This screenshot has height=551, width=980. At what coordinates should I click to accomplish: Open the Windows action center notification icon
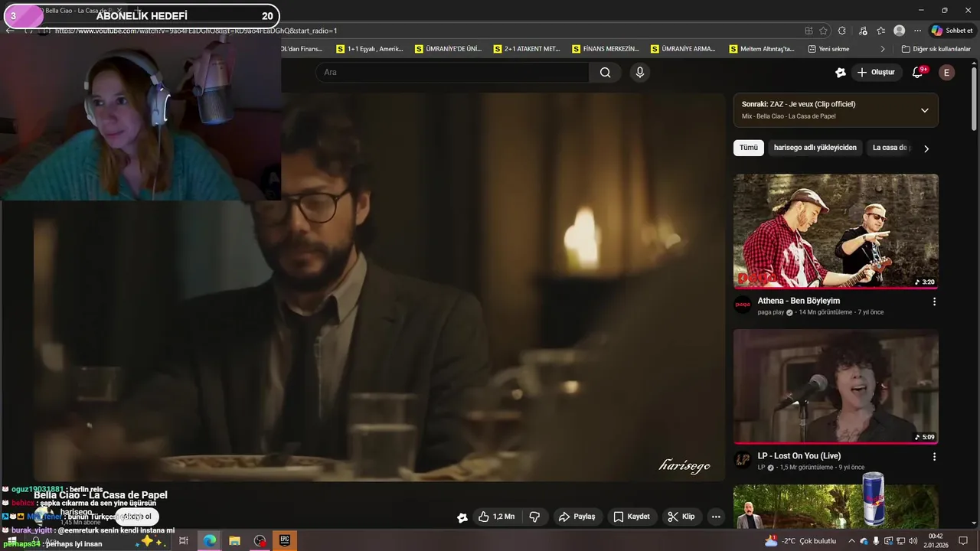click(x=963, y=541)
